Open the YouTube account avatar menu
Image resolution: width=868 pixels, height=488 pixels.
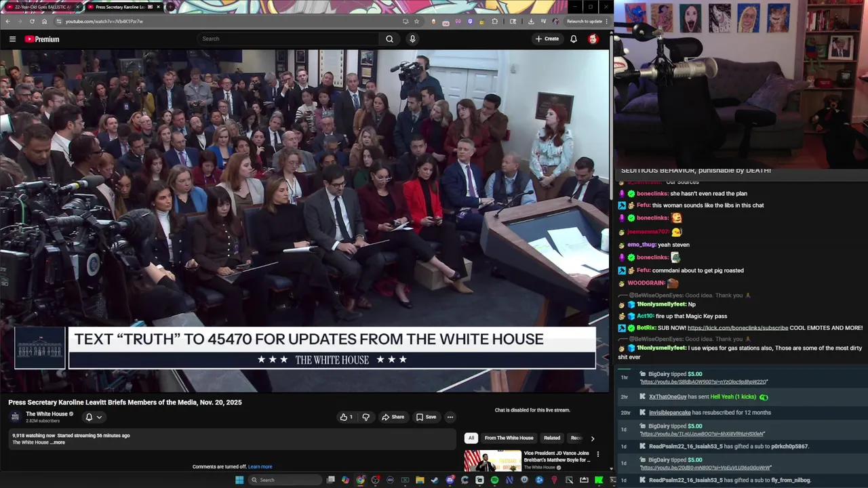click(593, 39)
